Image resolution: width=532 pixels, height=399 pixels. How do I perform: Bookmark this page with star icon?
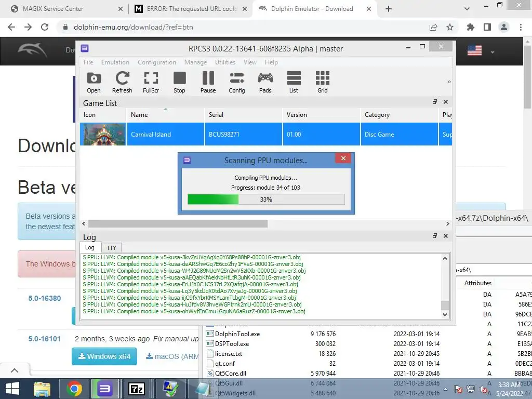tap(450, 27)
